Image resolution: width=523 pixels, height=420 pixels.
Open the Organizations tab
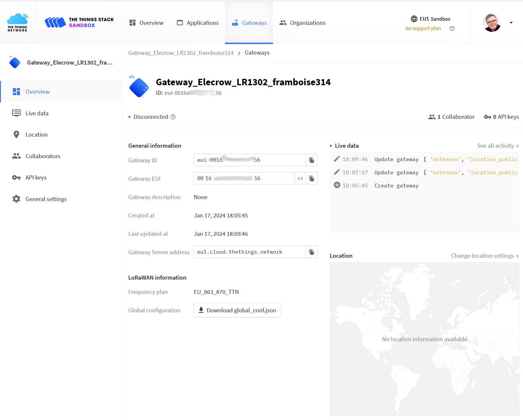[302, 23]
